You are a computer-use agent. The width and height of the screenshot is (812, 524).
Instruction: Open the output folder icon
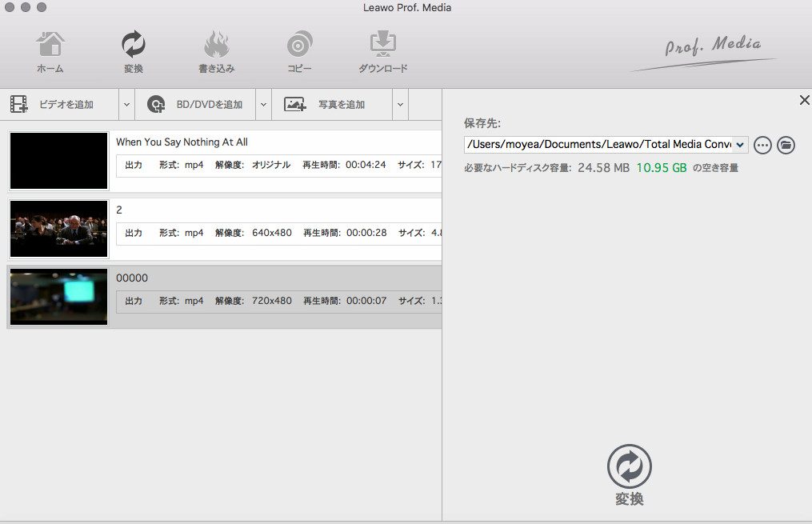[x=786, y=145]
